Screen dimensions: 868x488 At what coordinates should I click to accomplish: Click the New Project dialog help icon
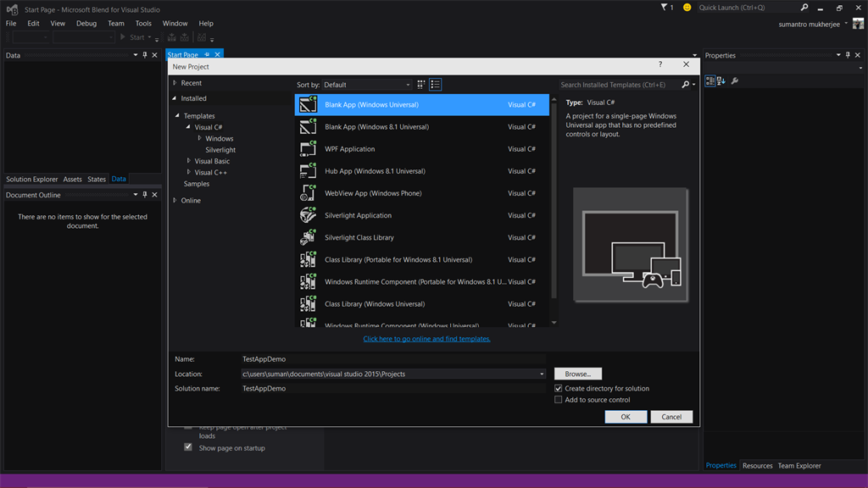pos(660,64)
